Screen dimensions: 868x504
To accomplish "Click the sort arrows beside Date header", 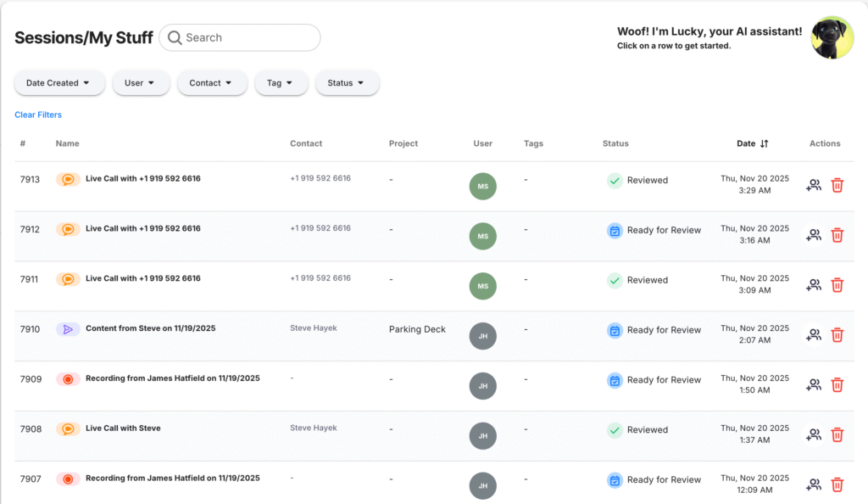I will [x=764, y=144].
